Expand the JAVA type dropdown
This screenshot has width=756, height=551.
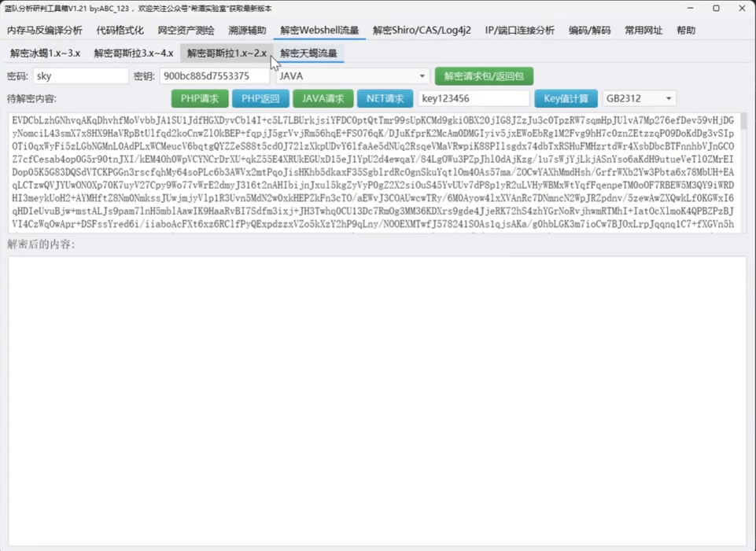coord(352,76)
